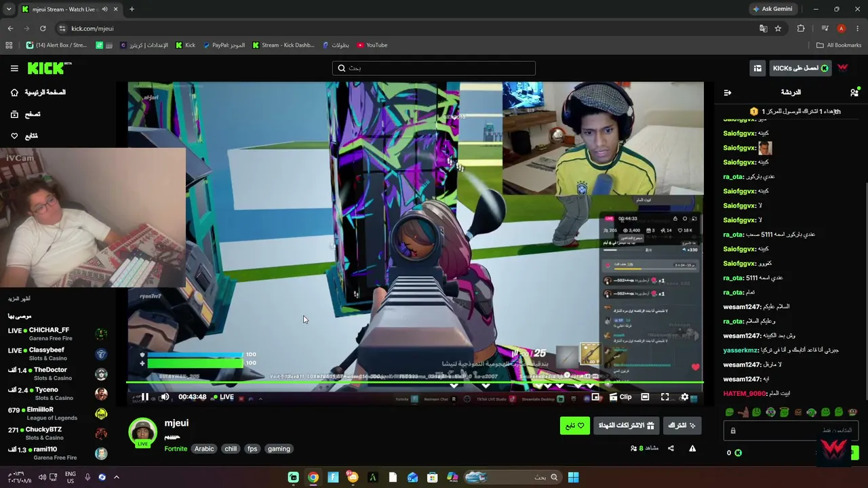Open Chrome profile avatar
Viewport: 868px width, 488px height.
[842, 28]
